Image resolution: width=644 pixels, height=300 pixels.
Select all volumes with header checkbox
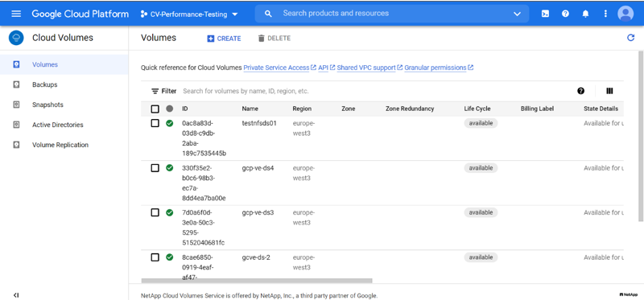click(x=155, y=109)
